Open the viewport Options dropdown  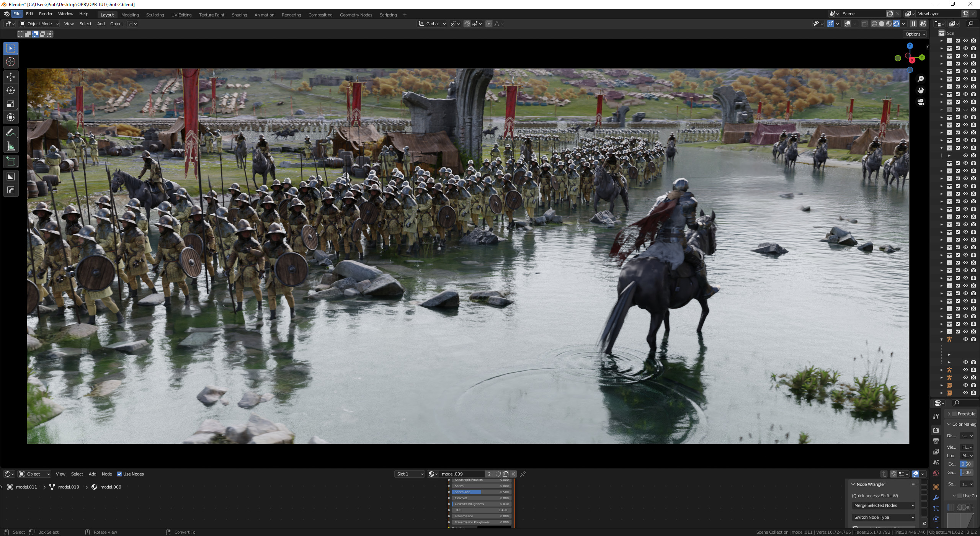coord(915,34)
